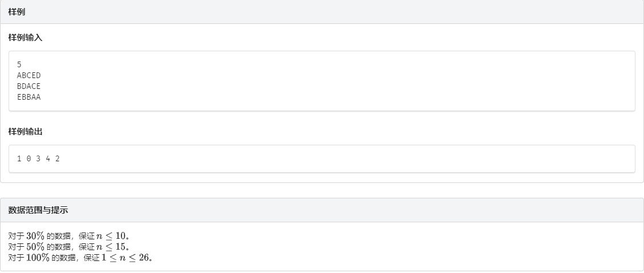Click the digit 0 in sample output

tap(29, 158)
